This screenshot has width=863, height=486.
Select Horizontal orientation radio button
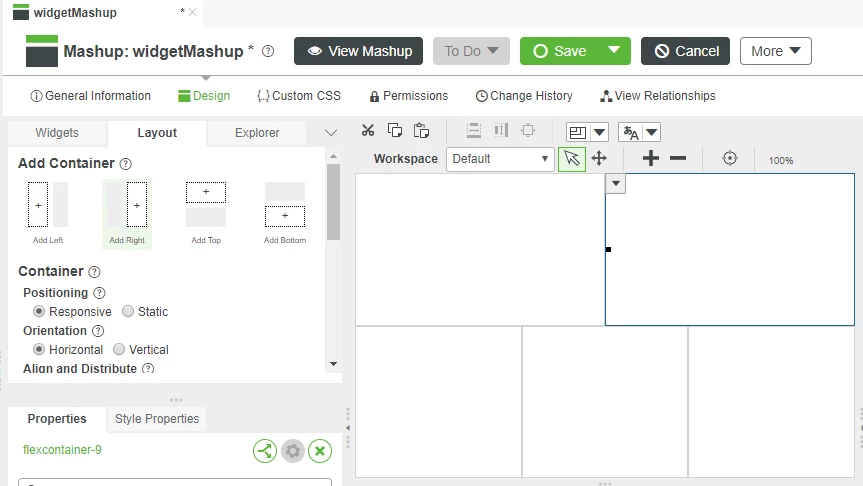(x=39, y=350)
